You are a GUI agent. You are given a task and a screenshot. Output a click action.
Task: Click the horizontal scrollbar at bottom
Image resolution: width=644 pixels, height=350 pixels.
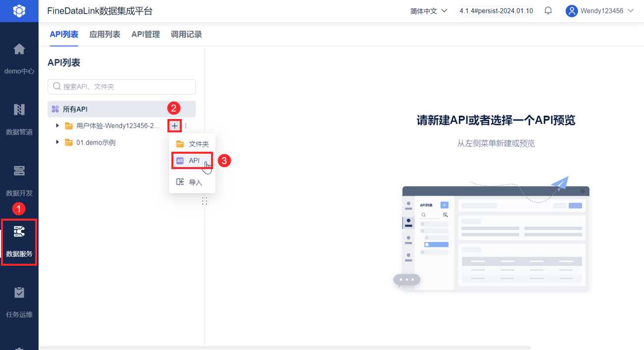285,348
